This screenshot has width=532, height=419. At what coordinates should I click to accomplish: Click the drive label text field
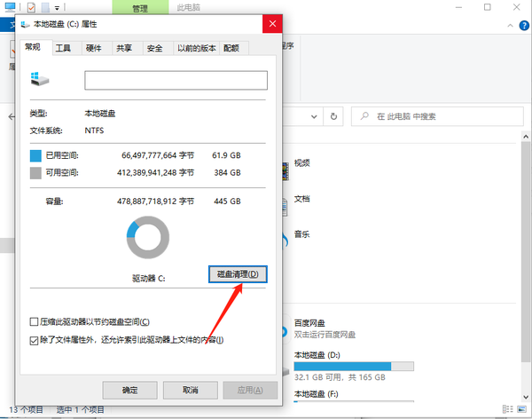coord(176,80)
